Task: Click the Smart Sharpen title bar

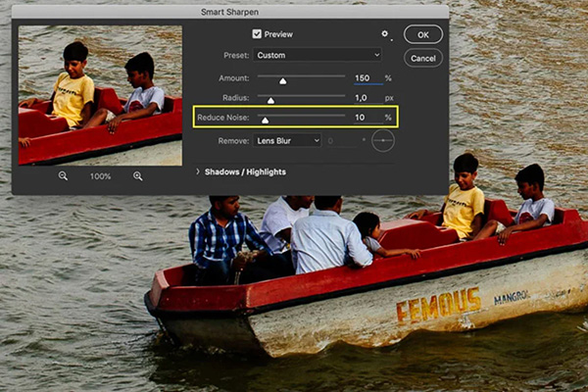Action: coord(229,11)
